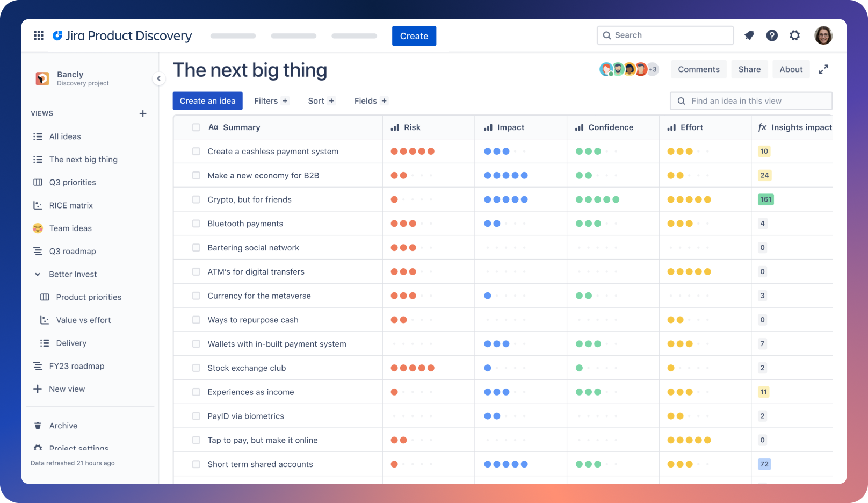Click the 161 Insights impact badge

click(765, 199)
